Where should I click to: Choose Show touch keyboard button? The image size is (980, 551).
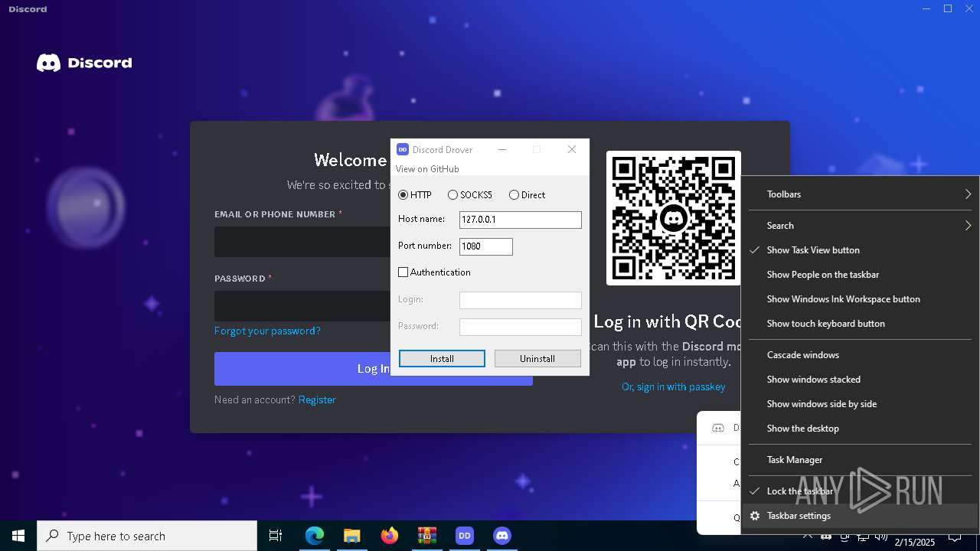(x=860, y=324)
